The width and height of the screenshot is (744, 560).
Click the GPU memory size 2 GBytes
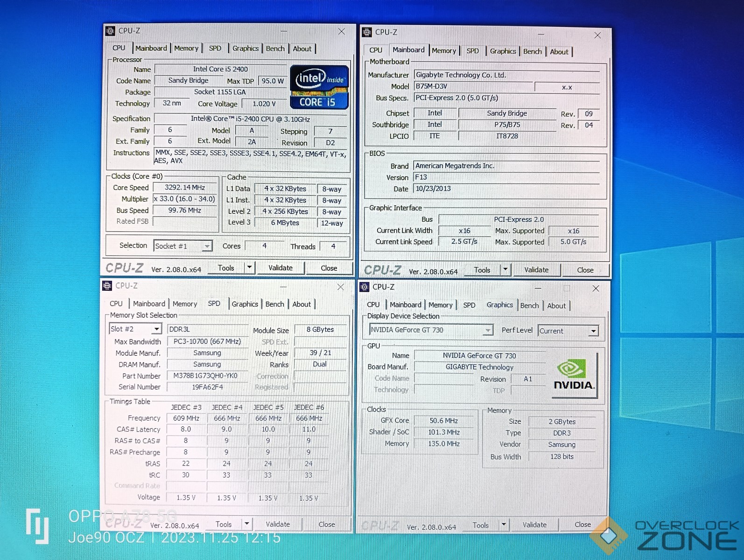562,421
